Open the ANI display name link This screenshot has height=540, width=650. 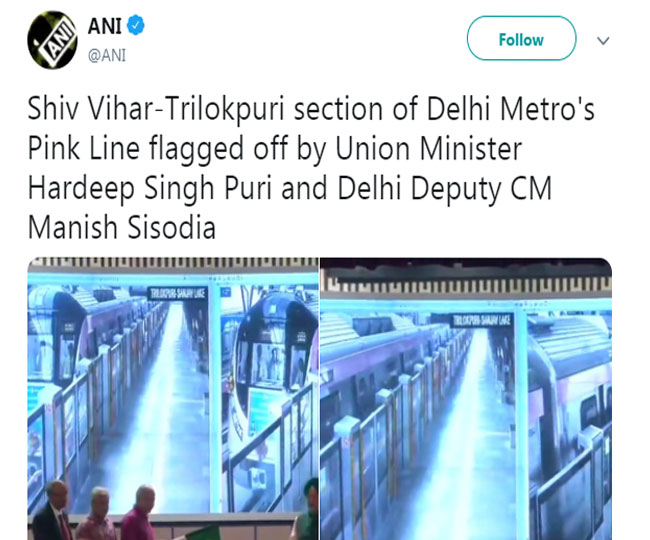[x=104, y=26]
